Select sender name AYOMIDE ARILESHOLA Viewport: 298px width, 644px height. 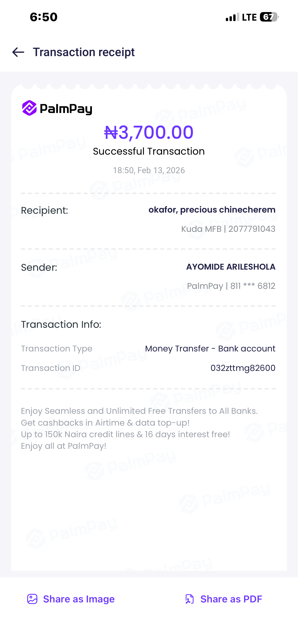click(231, 267)
